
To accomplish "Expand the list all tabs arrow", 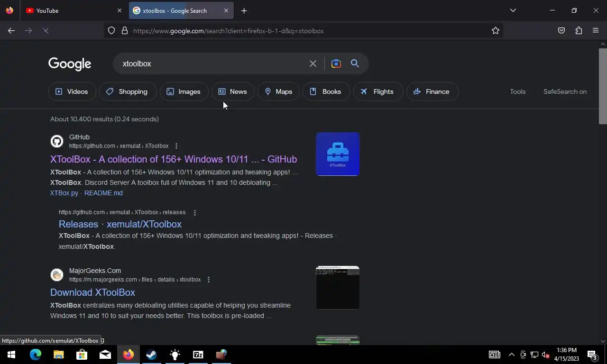I will pos(513,10).
